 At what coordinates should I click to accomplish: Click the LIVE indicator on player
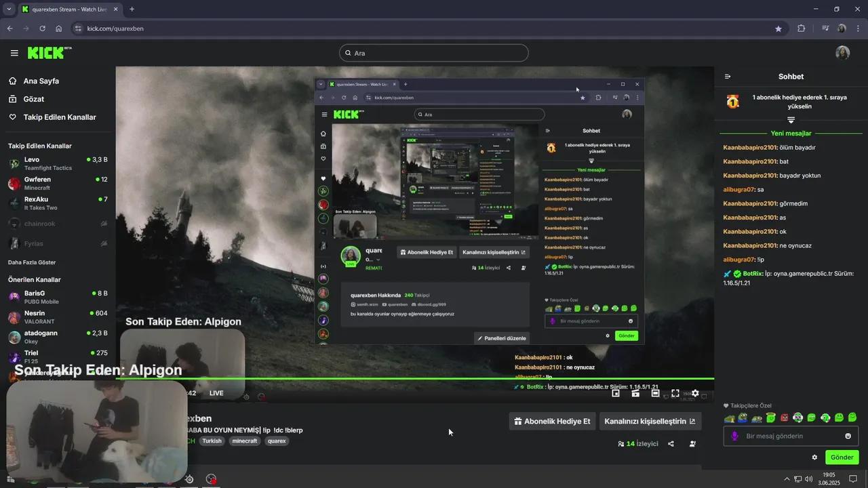216,393
